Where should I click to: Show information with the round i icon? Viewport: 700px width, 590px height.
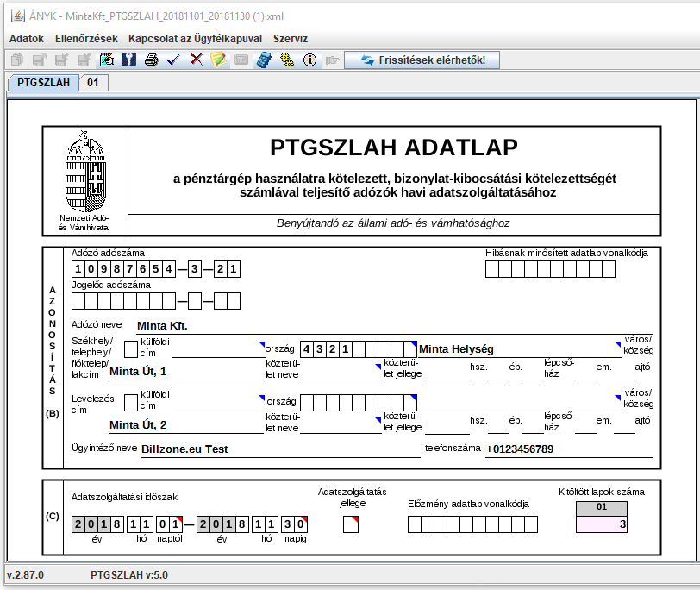(309, 60)
